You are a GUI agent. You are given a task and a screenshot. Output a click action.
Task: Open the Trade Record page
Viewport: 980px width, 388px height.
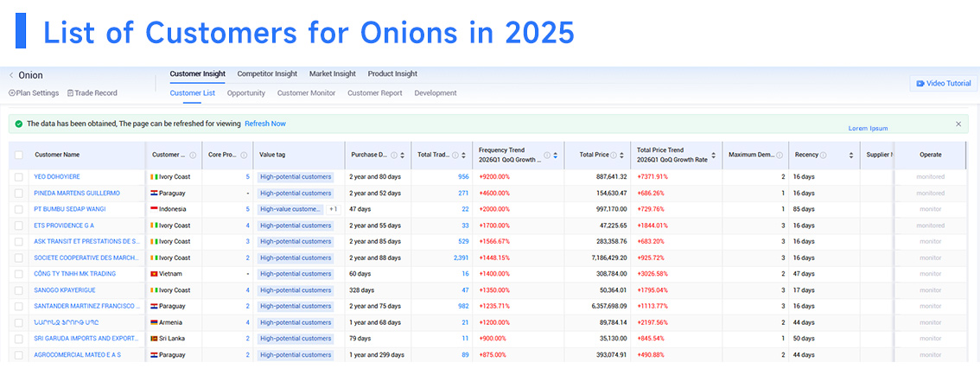(x=92, y=93)
